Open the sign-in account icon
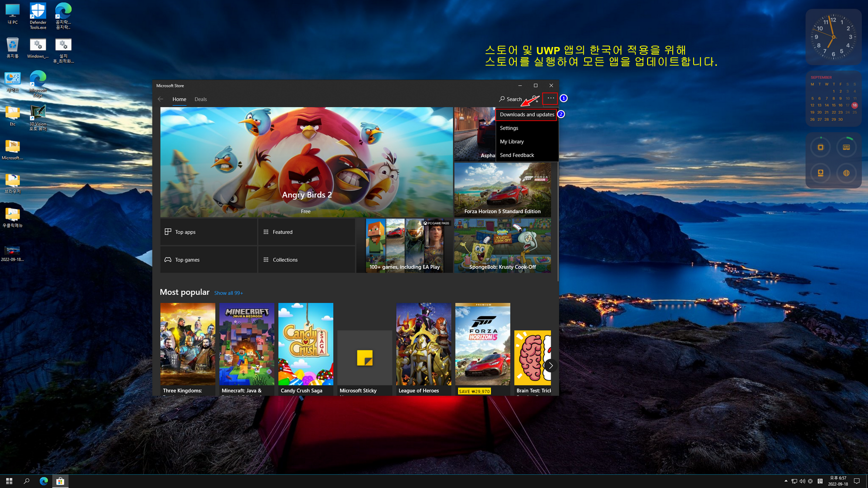This screenshot has height=488, width=868. [x=534, y=99]
